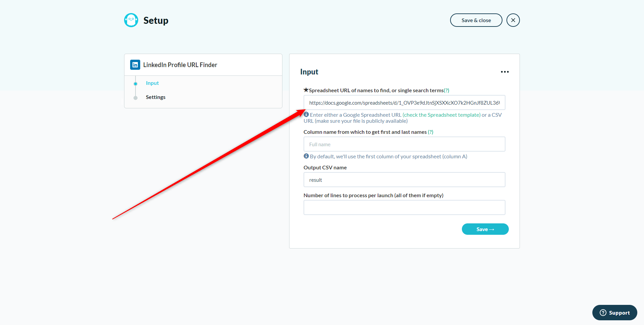Click the LinkedIn Profile URL Finder title
Screen dimensions: 644x325
click(180, 65)
